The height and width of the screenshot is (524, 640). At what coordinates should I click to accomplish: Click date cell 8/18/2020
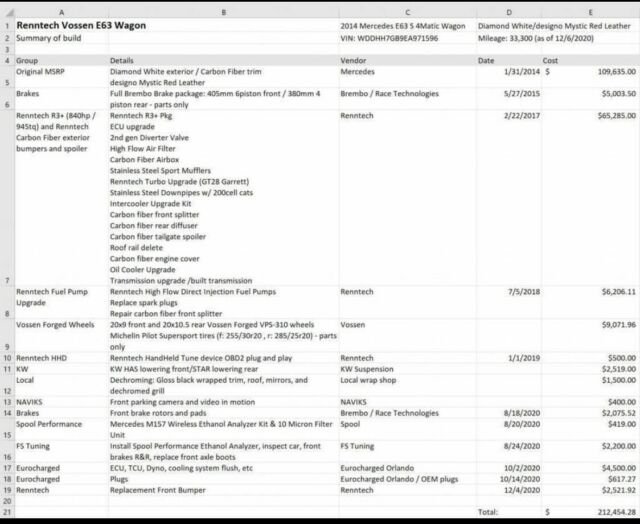pos(509,413)
